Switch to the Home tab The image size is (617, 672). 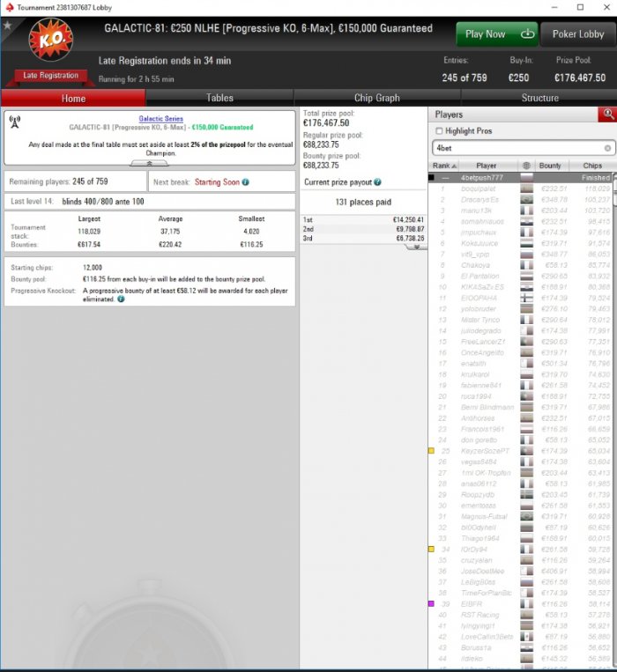[x=73, y=98]
